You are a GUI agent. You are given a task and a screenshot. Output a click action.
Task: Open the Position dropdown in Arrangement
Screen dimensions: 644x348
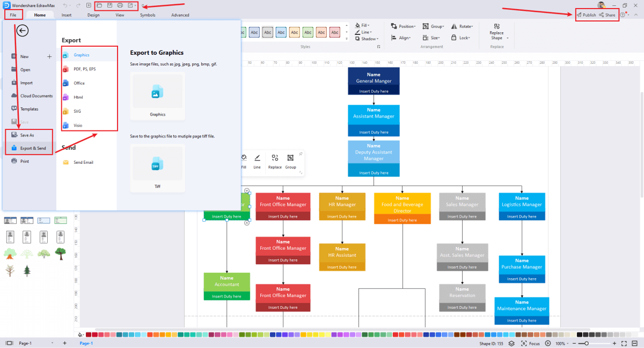pyautogui.click(x=402, y=26)
